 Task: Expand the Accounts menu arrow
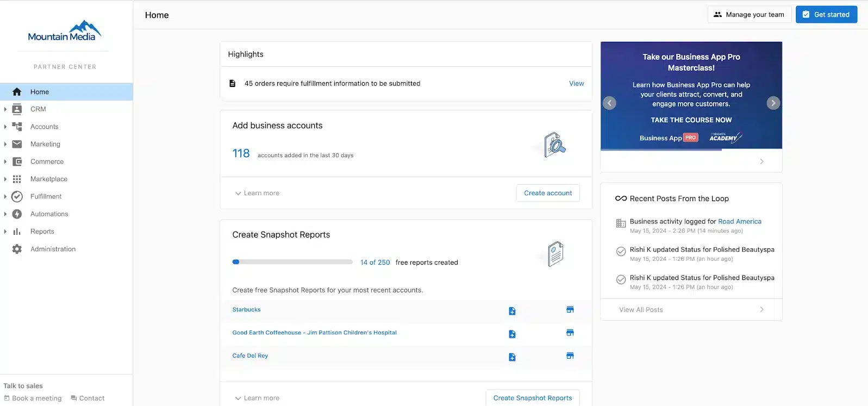tap(5, 127)
